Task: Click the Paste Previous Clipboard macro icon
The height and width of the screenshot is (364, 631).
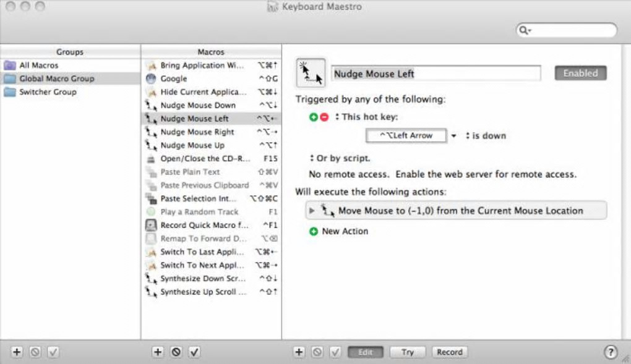Action: point(152,185)
